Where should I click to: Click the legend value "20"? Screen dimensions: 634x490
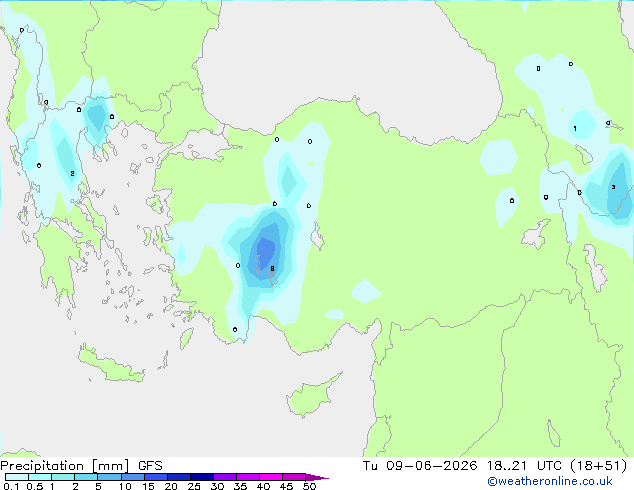(171, 486)
